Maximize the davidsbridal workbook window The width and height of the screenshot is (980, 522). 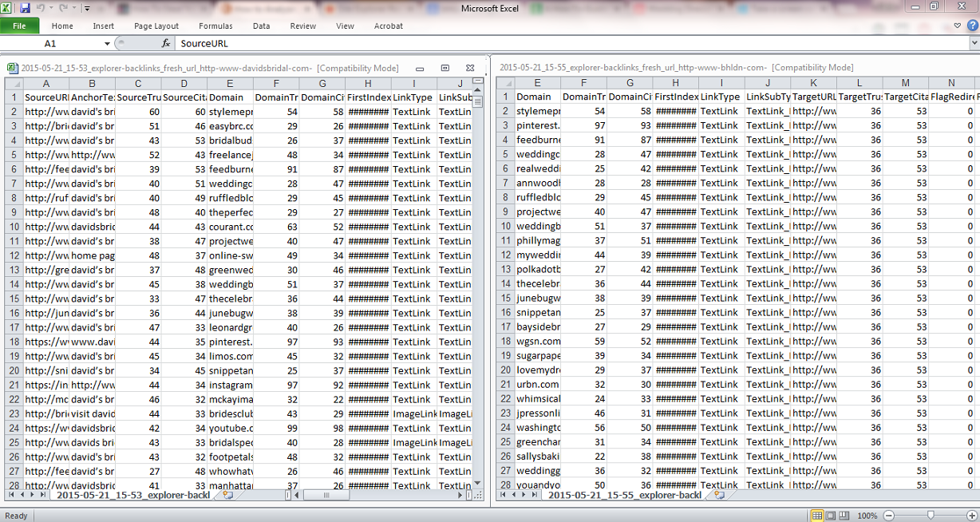(x=445, y=68)
